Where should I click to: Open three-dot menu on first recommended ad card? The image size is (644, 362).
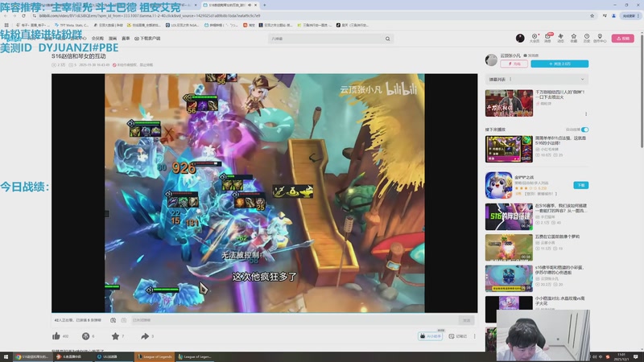coord(586,113)
